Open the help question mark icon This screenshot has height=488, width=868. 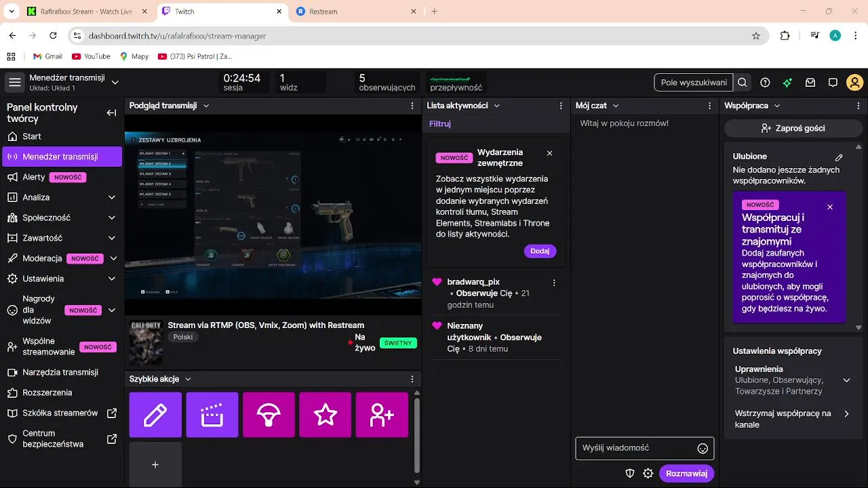[765, 83]
